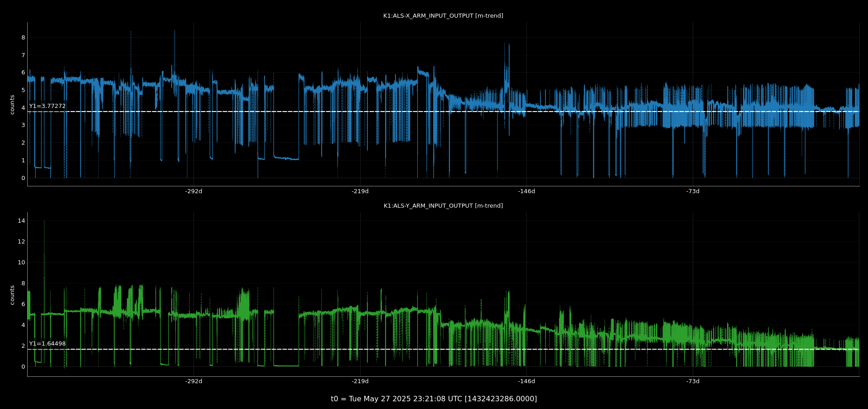The height and width of the screenshot is (409, 868).
Task: Click the K1:ALS-Y_ARM_INPUT_OUTPUT plot title
Action: click(x=443, y=206)
